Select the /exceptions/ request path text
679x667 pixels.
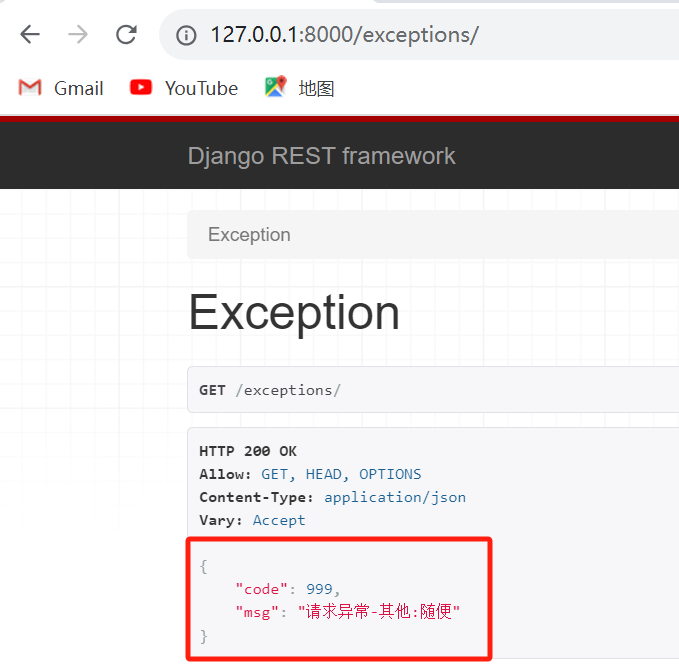point(288,390)
